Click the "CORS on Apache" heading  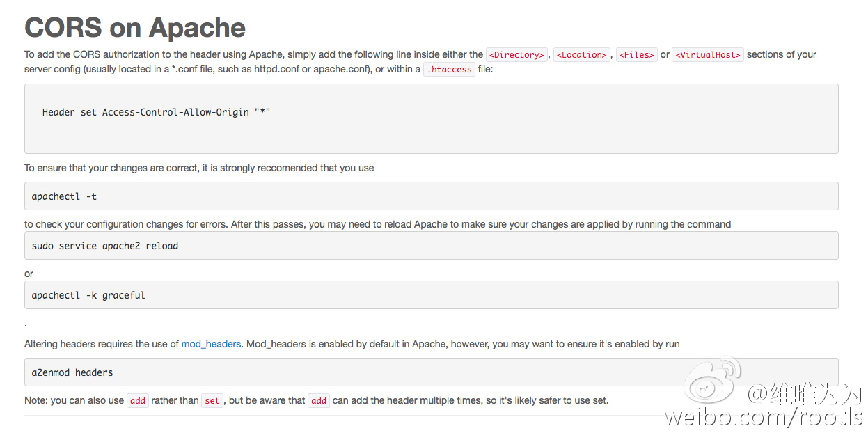pyautogui.click(x=135, y=28)
